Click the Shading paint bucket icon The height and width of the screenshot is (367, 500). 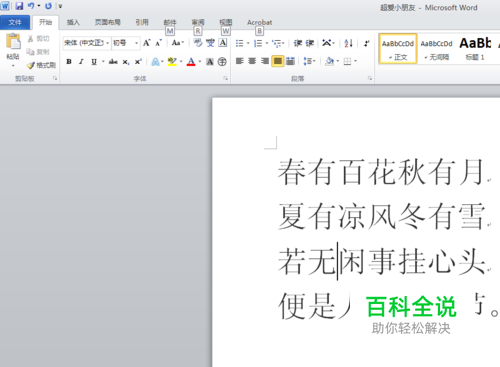pos(330,61)
